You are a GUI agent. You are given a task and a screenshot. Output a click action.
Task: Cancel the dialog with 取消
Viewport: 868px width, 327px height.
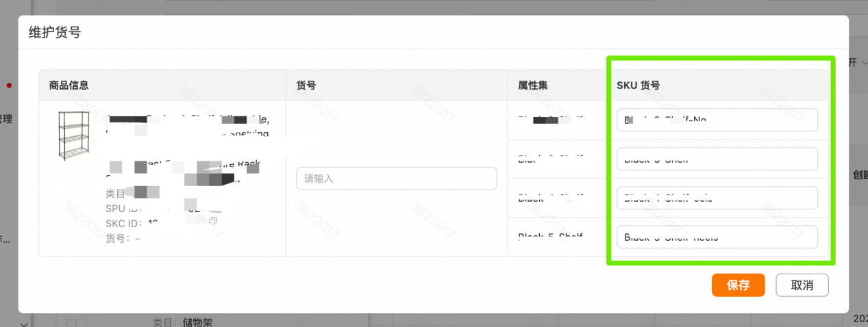(802, 285)
